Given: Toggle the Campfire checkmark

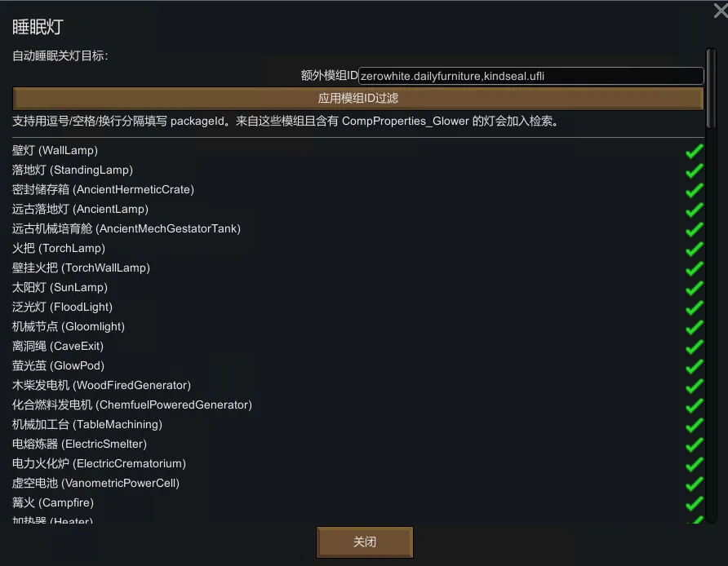Looking at the screenshot, I should click(x=695, y=503).
